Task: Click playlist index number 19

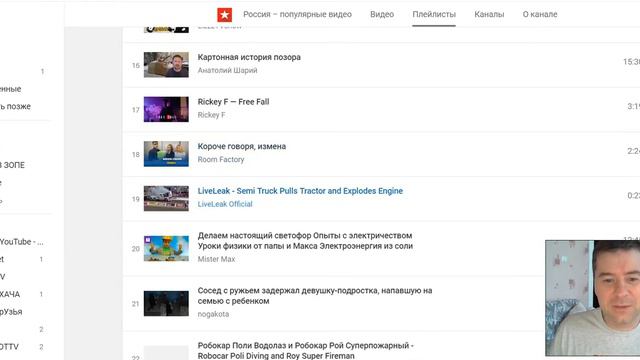Action: coord(136,199)
